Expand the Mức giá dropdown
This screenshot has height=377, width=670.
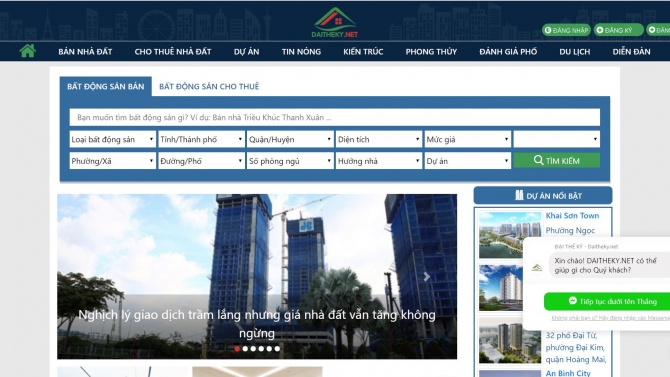(x=467, y=139)
